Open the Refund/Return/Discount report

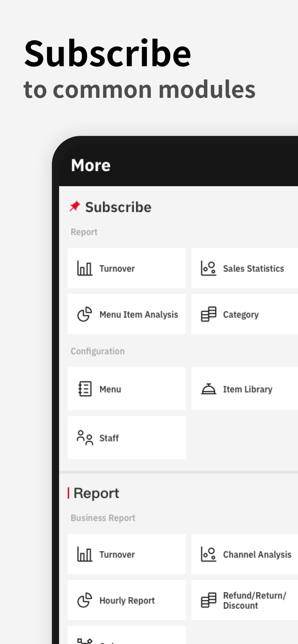[x=245, y=600]
